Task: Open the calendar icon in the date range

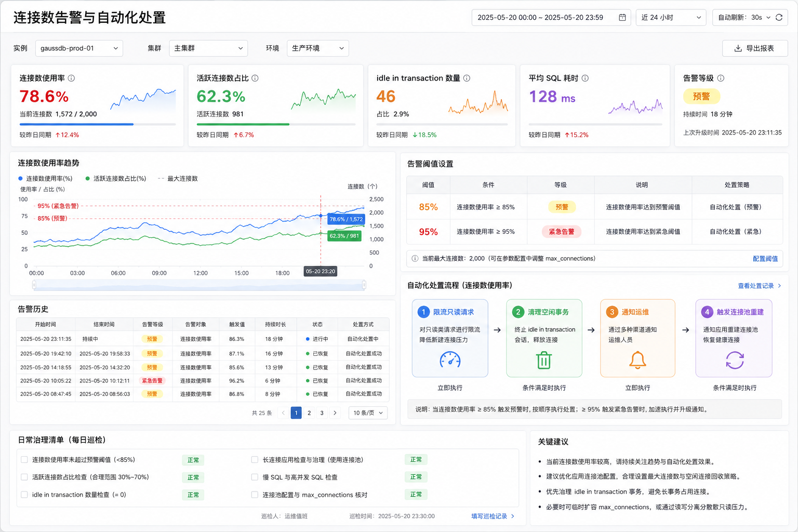Action: (622, 18)
